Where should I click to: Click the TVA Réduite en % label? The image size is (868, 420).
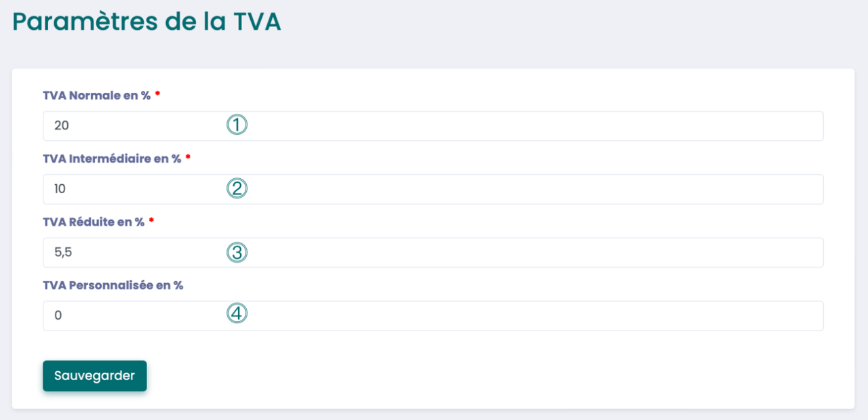pyautogui.click(x=95, y=222)
